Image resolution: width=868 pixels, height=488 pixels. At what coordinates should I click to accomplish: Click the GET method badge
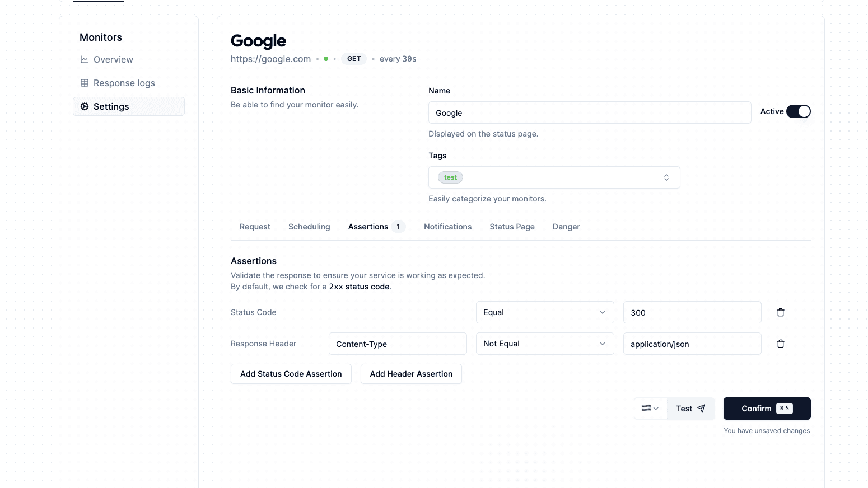point(353,58)
